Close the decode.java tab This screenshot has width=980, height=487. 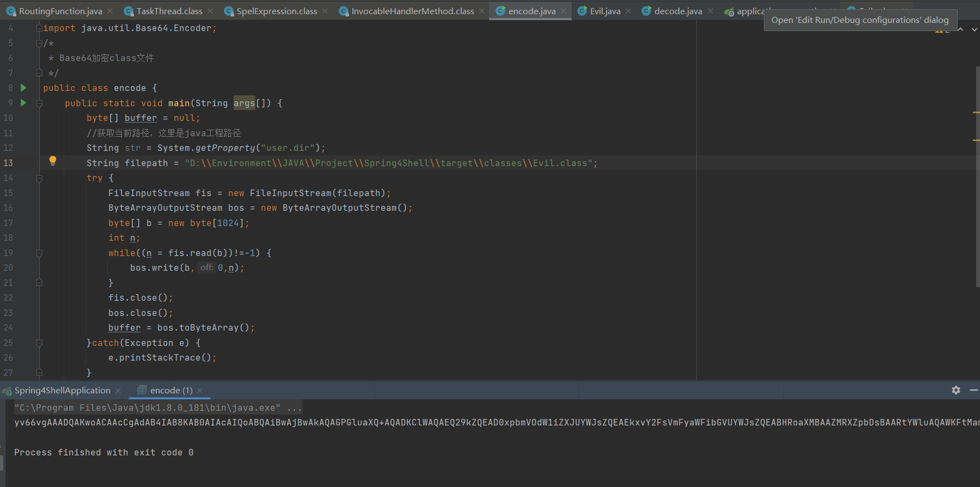point(710,11)
